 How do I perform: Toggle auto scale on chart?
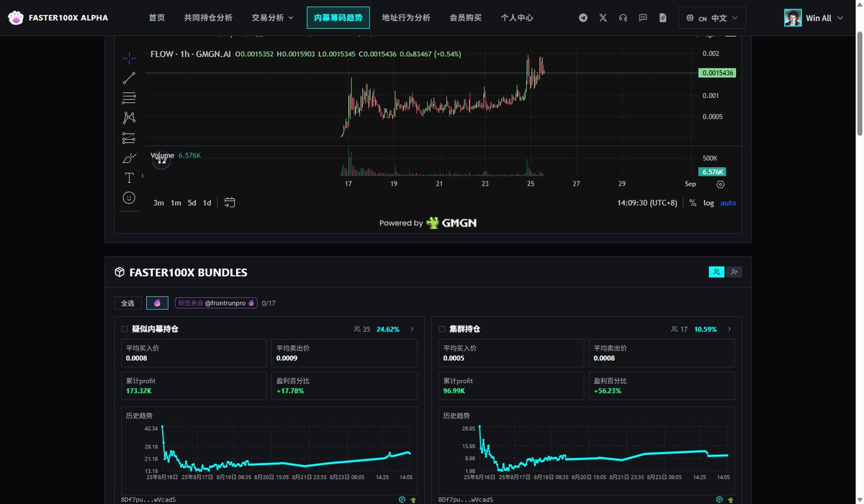[729, 203]
